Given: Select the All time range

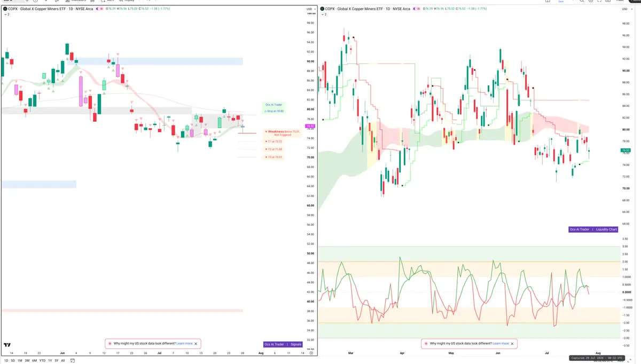Looking at the screenshot, I should pos(63,361).
